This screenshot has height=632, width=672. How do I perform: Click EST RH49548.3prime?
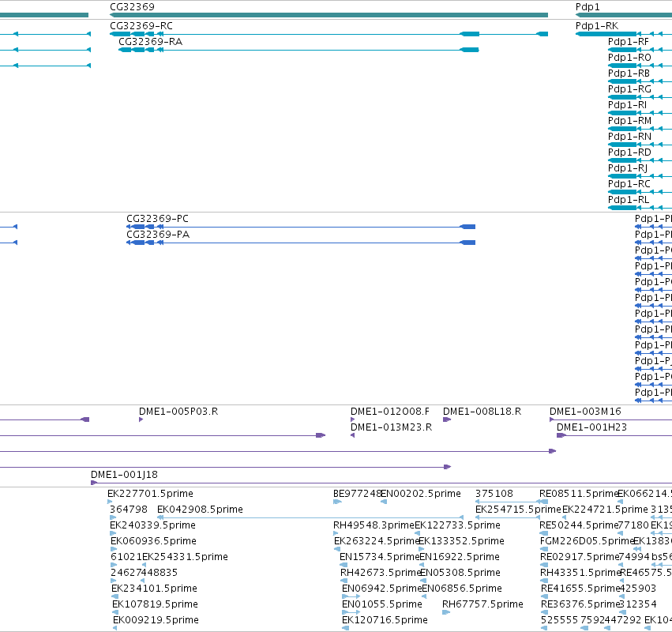374,525
